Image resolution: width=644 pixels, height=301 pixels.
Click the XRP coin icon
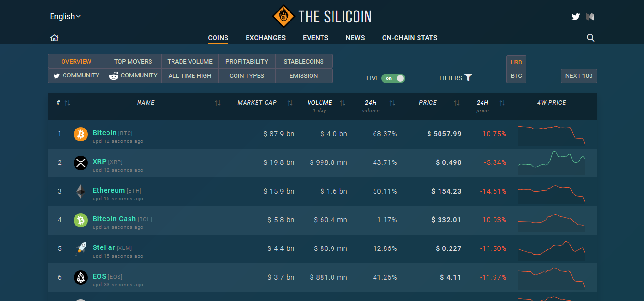pos(81,163)
